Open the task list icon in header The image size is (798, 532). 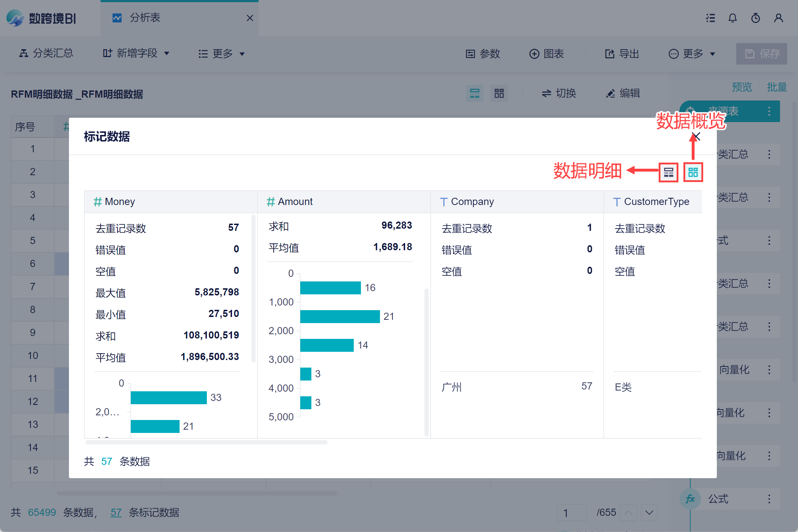tap(710, 18)
